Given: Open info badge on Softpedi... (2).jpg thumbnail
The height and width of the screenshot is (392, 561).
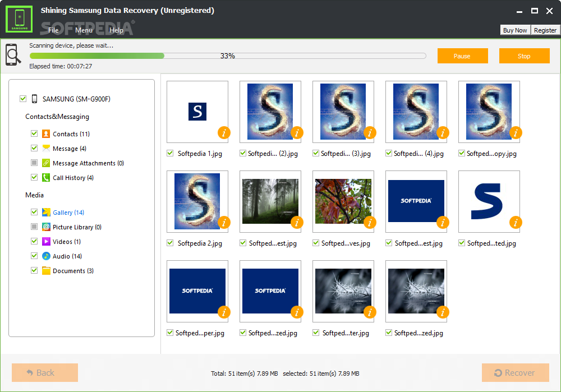Looking at the screenshot, I should [x=297, y=133].
